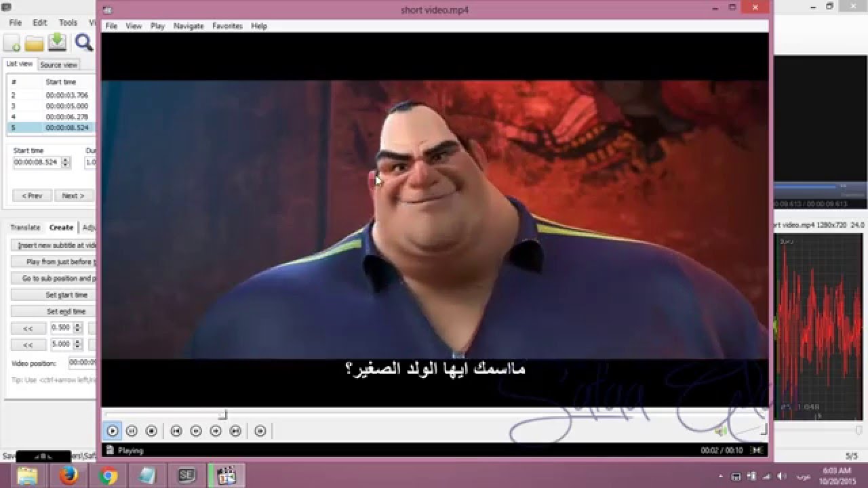The height and width of the screenshot is (488, 868).
Task: Click the Next > button
Action: (73, 195)
